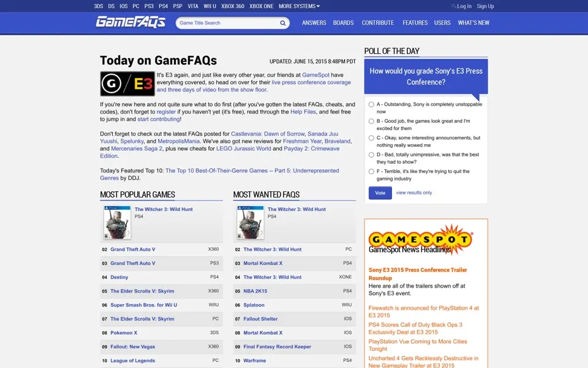Select poll option D - Bad

pos(371,155)
